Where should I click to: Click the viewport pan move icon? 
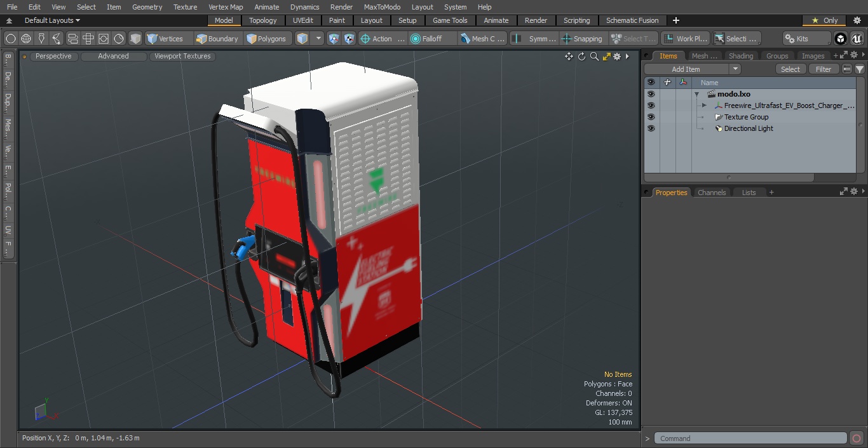(569, 57)
